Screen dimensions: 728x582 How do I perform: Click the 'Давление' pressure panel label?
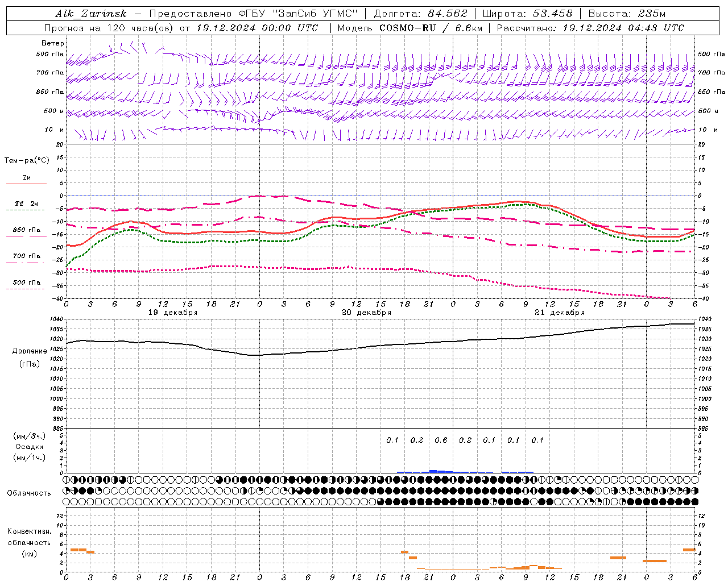click(x=29, y=351)
